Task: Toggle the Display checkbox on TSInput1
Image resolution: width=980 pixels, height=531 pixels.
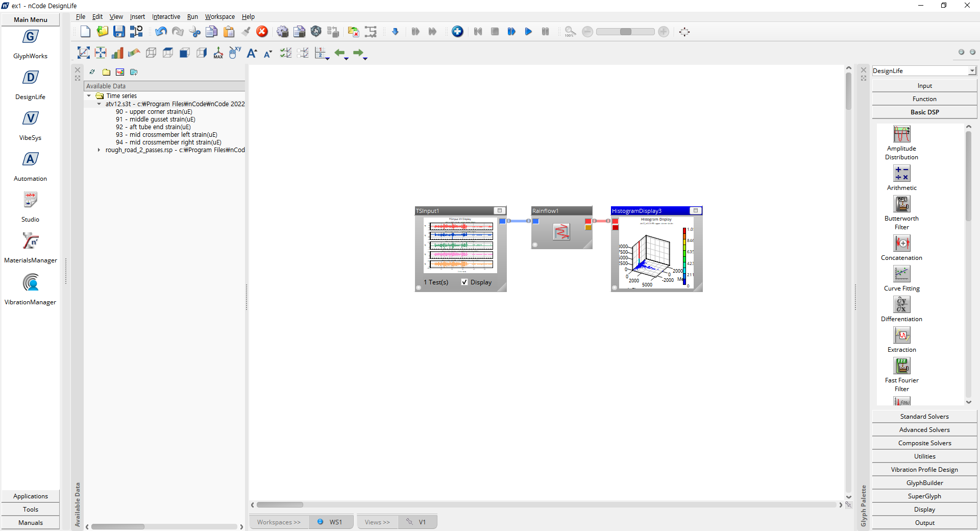Action: pyautogui.click(x=464, y=282)
